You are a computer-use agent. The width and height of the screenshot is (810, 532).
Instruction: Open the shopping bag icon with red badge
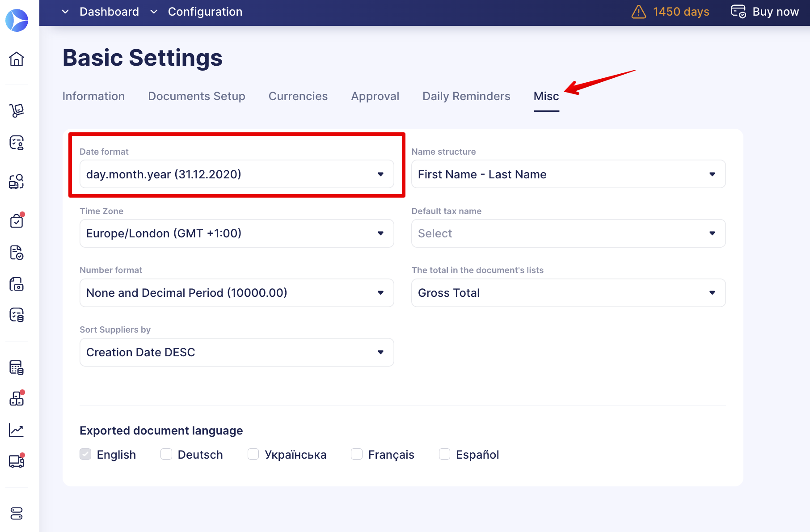coord(17,220)
